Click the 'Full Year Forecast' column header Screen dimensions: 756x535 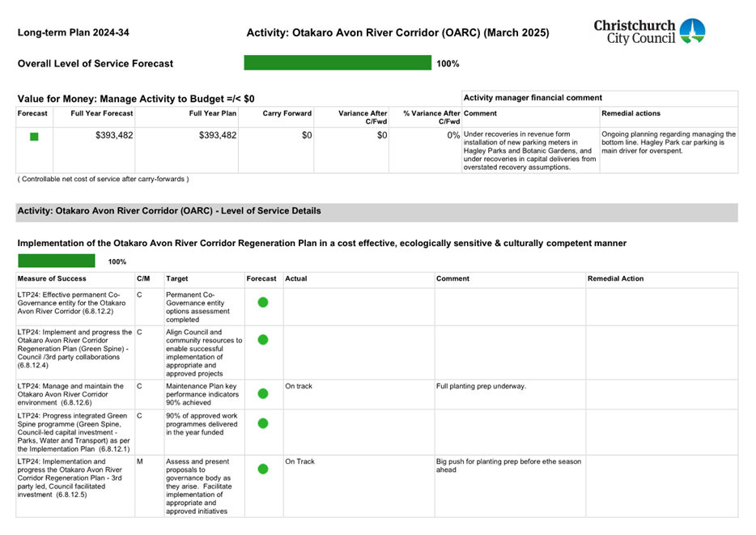(102, 113)
